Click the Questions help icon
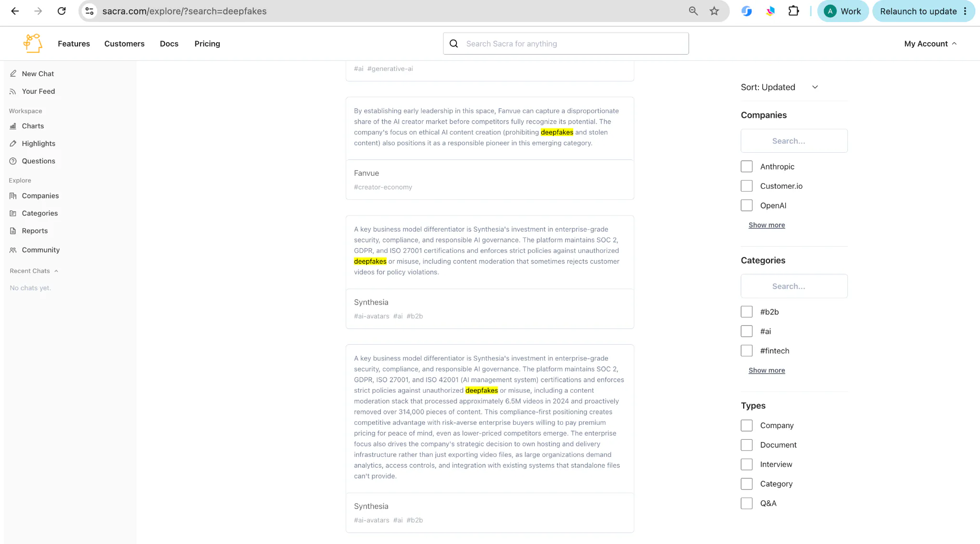This screenshot has height=544, width=980. [x=13, y=161]
